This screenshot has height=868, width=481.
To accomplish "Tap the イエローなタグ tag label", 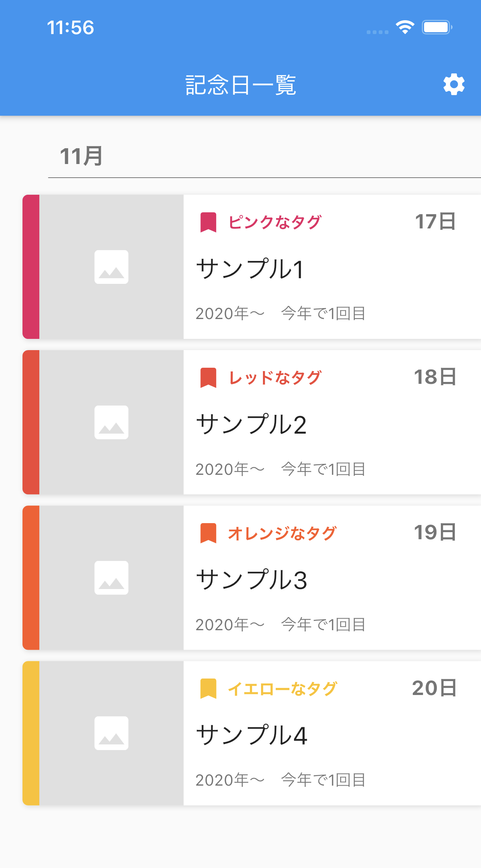I will coord(282,688).
